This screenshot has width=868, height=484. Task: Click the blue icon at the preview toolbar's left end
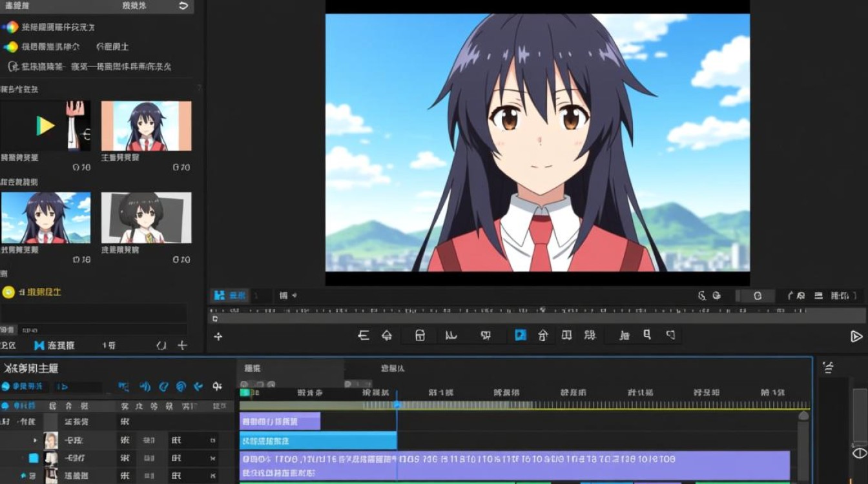(220, 296)
